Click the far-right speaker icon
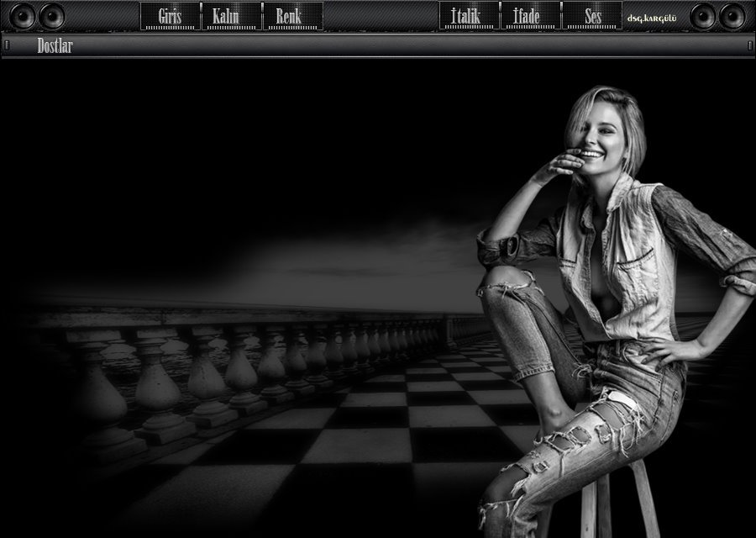 click(x=732, y=16)
